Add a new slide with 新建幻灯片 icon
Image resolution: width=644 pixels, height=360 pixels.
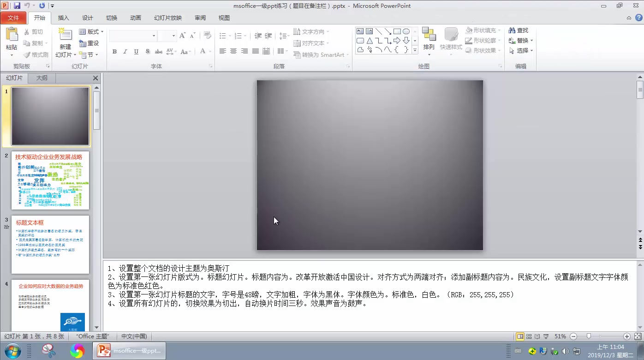(x=65, y=35)
